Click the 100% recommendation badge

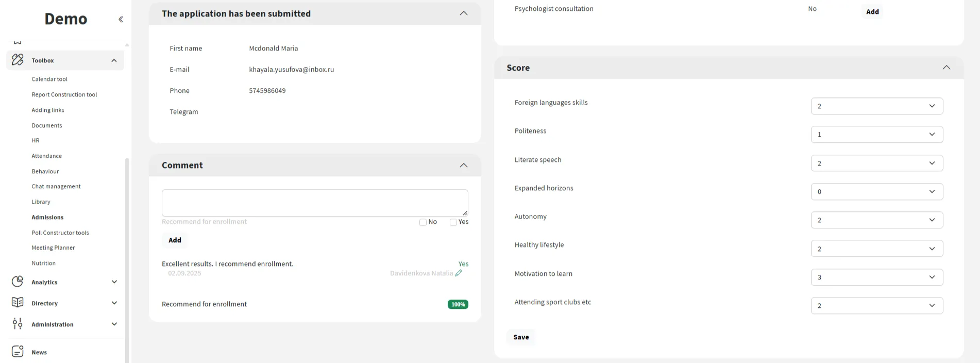458,304
